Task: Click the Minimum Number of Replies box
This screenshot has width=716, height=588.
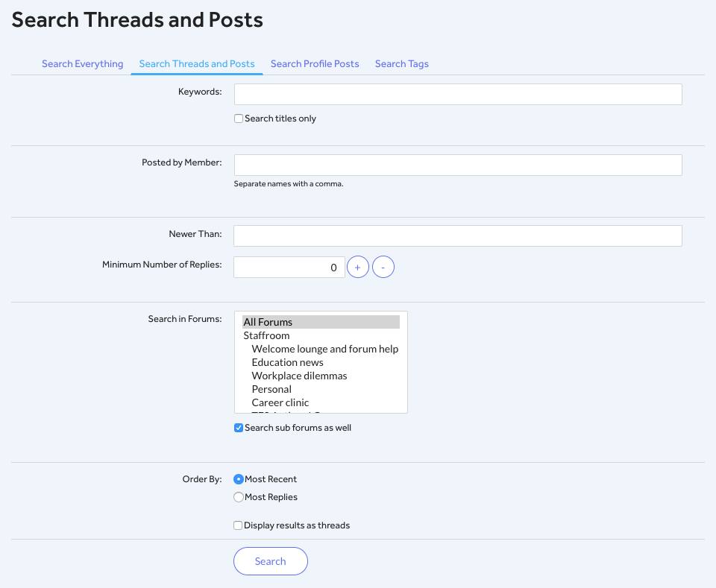Action: [289, 268]
